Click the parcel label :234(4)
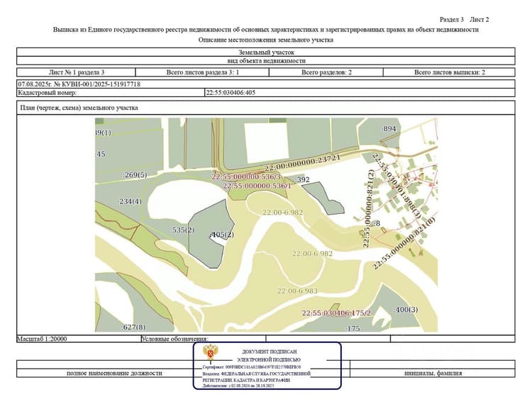532x411 pixels. tap(130, 201)
